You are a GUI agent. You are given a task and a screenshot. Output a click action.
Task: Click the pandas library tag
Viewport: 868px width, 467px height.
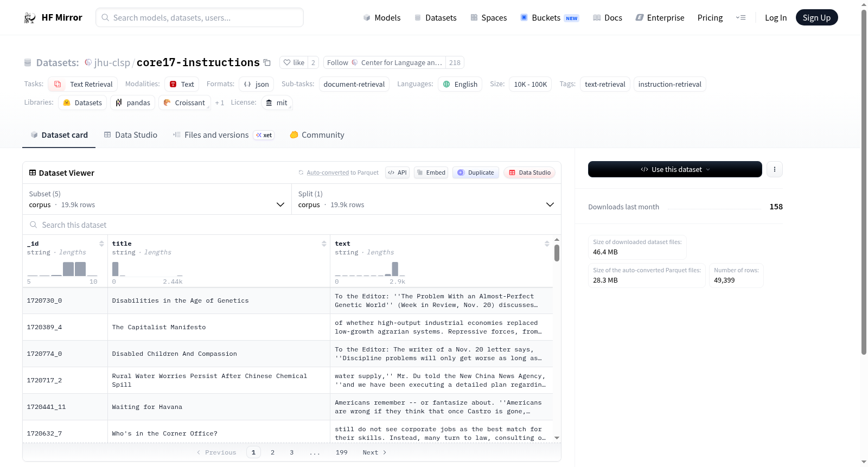point(133,103)
